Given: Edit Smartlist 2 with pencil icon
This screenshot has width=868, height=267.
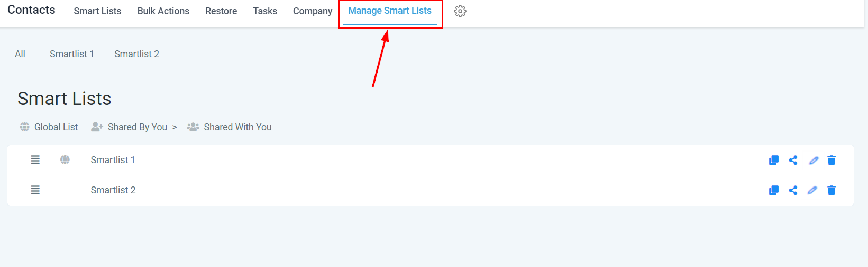Looking at the screenshot, I should tap(812, 190).
